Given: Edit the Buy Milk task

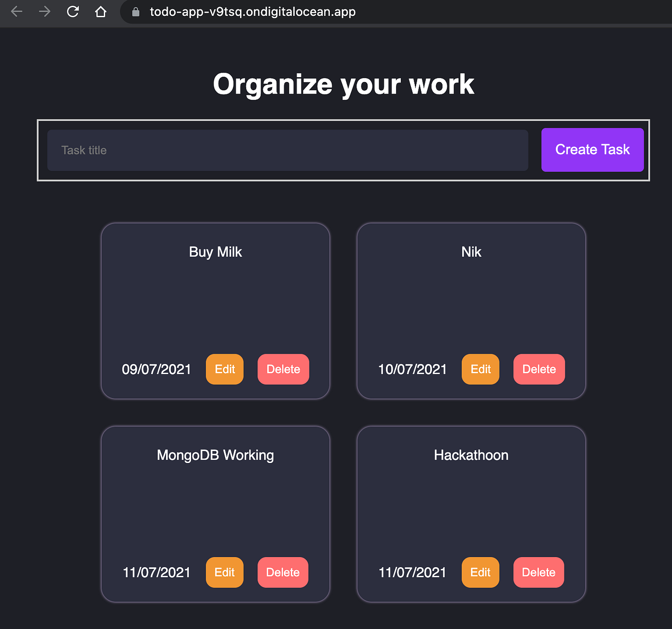Looking at the screenshot, I should (224, 369).
